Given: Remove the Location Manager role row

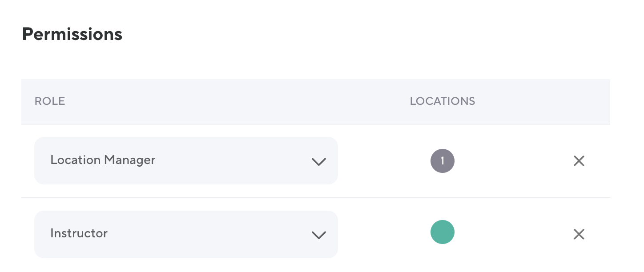Looking at the screenshot, I should coord(579,161).
